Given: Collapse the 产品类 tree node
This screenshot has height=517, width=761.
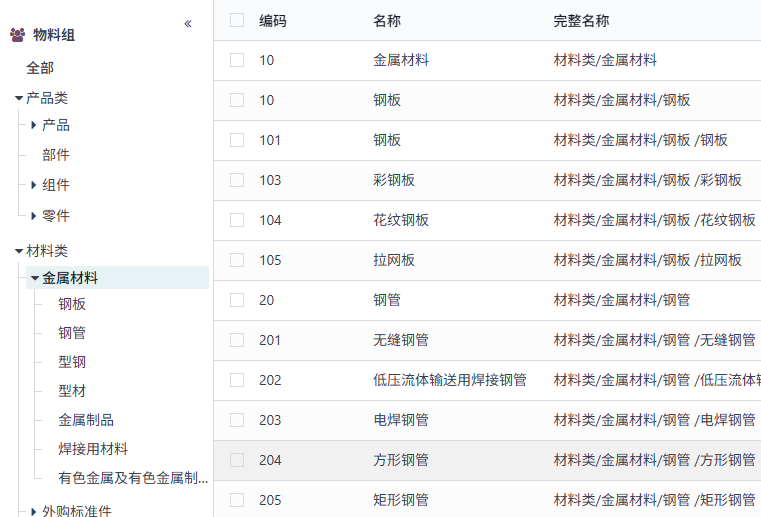Looking at the screenshot, I should [x=19, y=98].
